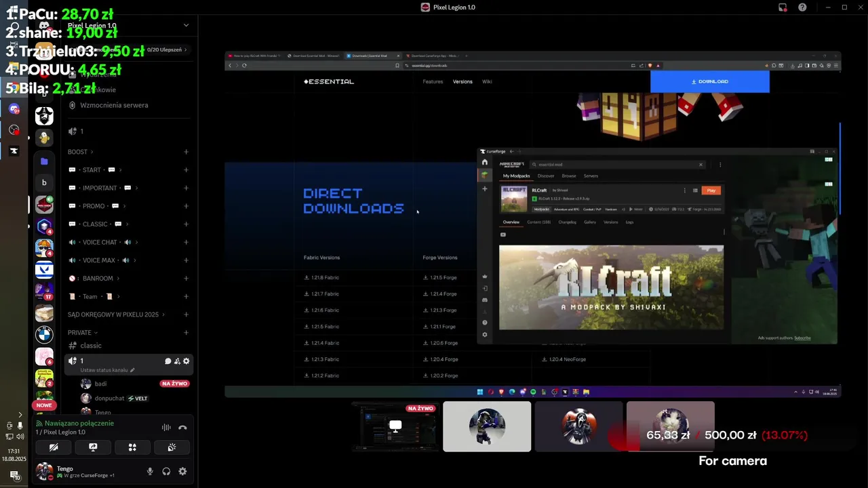Screen dimensions: 868x488
Task: Download 1.21.7 Fabric version
Action: [321, 293]
